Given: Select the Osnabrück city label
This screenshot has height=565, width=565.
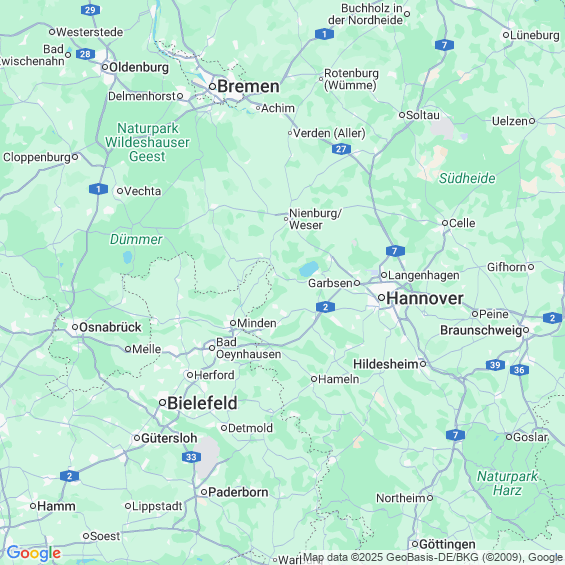Looking at the screenshot, I should point(110,327).
